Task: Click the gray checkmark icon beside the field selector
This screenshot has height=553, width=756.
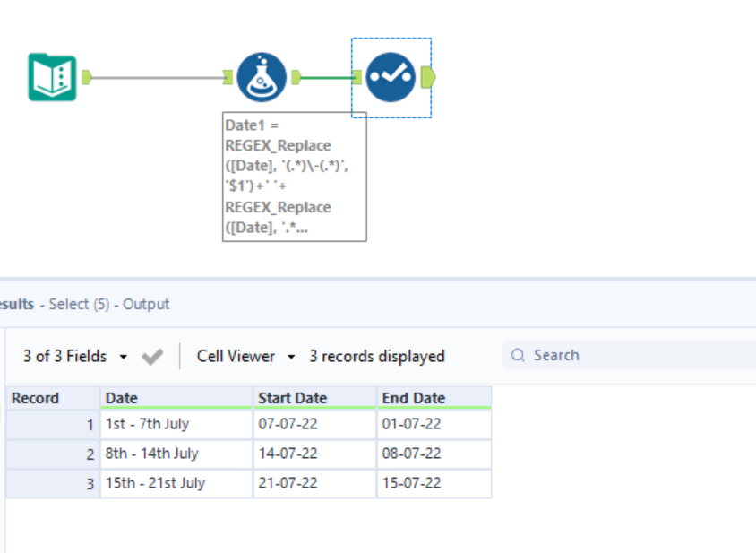Action: pyautogui.click(x=152, y=356)
